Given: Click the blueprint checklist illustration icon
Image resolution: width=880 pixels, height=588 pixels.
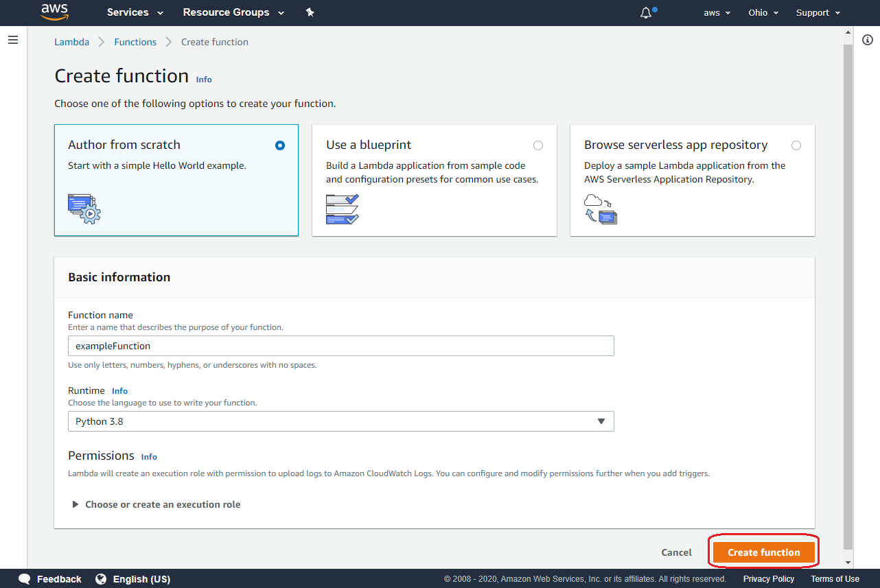Looking at the screenshot, I should pyautogui.click(x=343, y=209).
